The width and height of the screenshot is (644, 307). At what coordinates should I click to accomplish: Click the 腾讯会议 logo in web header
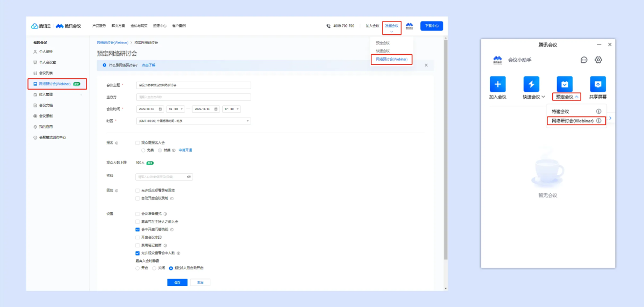[68, 26]
